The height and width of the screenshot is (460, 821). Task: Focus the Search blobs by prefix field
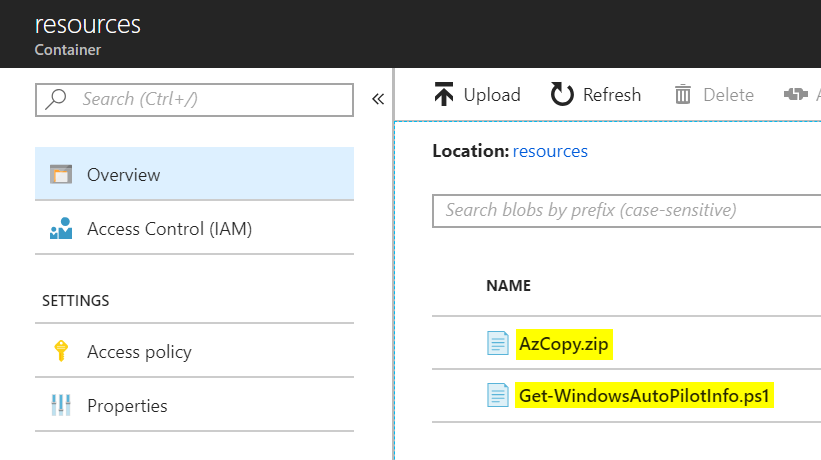pos(620,210)
